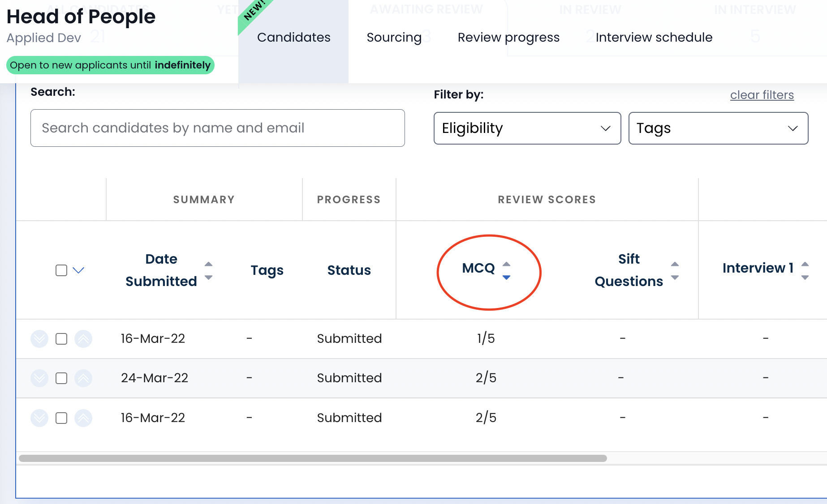Sort the Interview 1 column
The image size is (827, 504).
click(805, 270)
